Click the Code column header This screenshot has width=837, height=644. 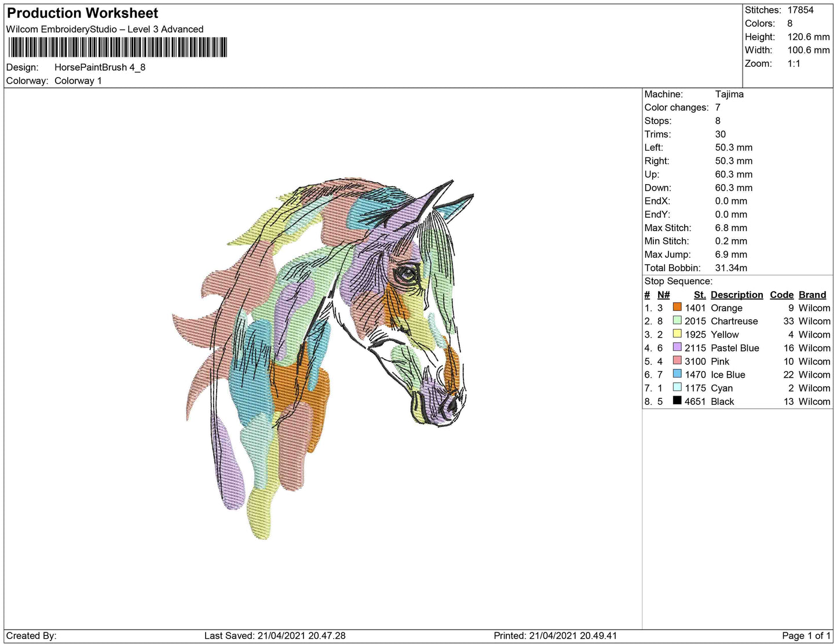coord(781,294)
